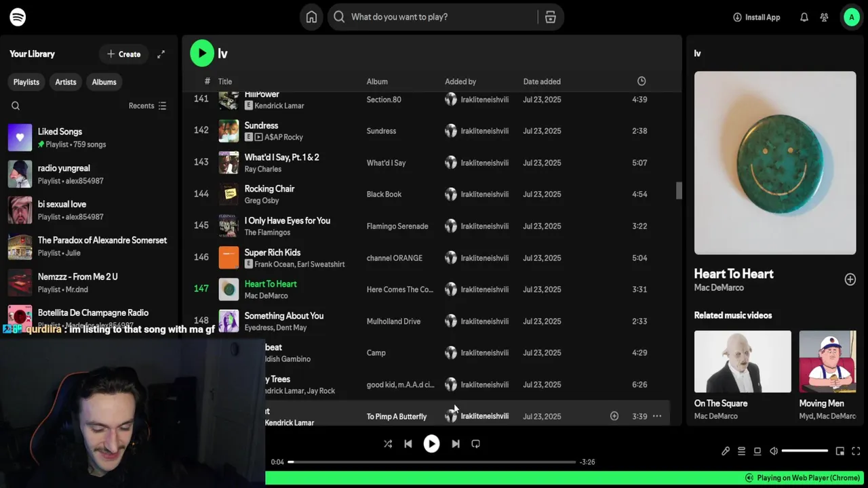Add Heart To Heart to library plus icon
This screenshot has height=488, width=868.
(x=850, y=279)
